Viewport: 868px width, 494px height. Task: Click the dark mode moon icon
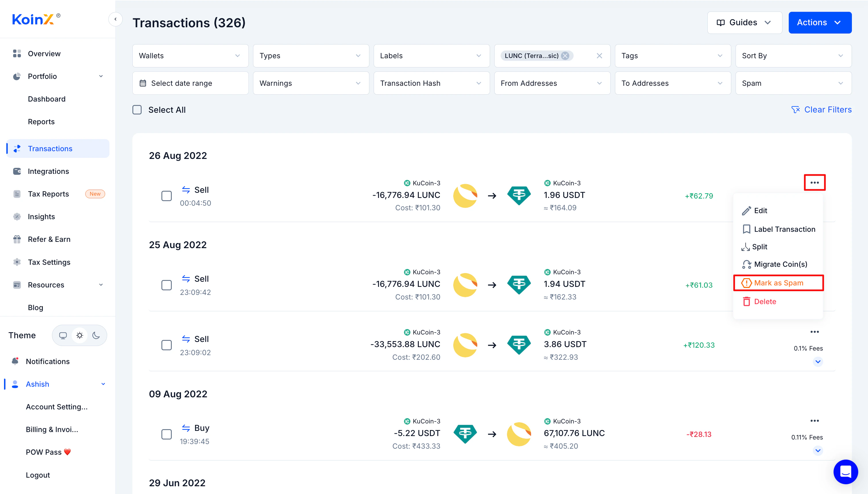pos(96,335)
